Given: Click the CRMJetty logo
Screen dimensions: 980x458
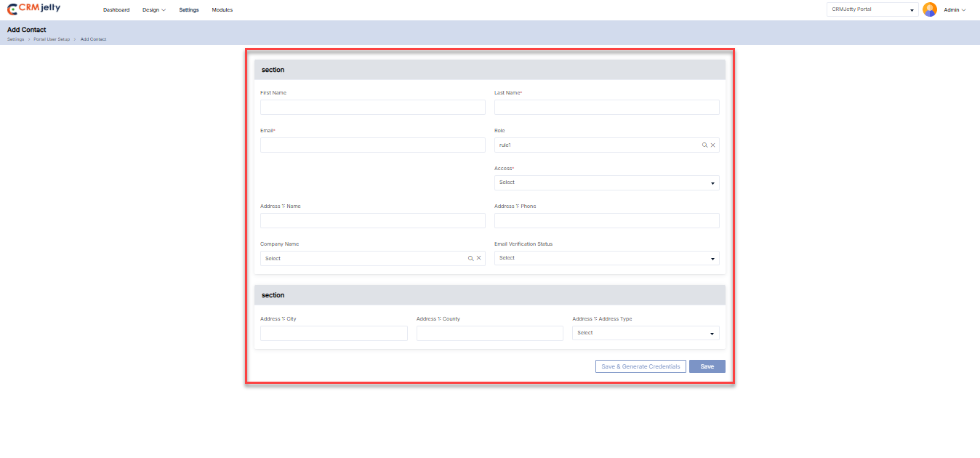Looking at the screenshot, I should [33, 9].
